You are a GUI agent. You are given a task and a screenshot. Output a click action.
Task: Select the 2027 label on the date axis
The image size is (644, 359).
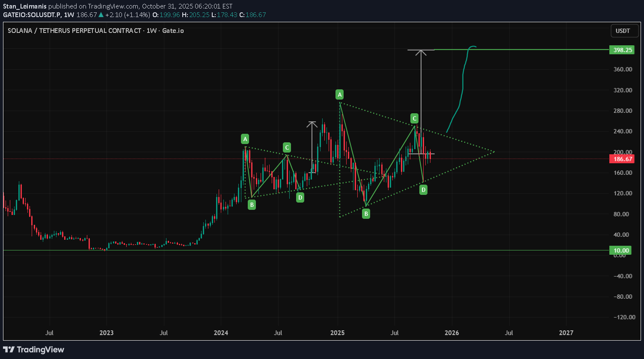567,333
